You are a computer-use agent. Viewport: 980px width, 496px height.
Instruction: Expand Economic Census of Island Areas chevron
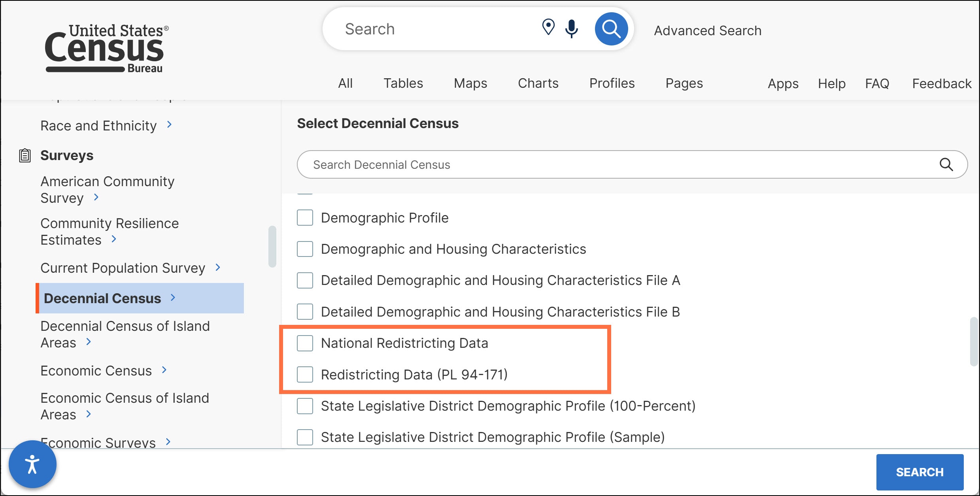tap(89, 414)
